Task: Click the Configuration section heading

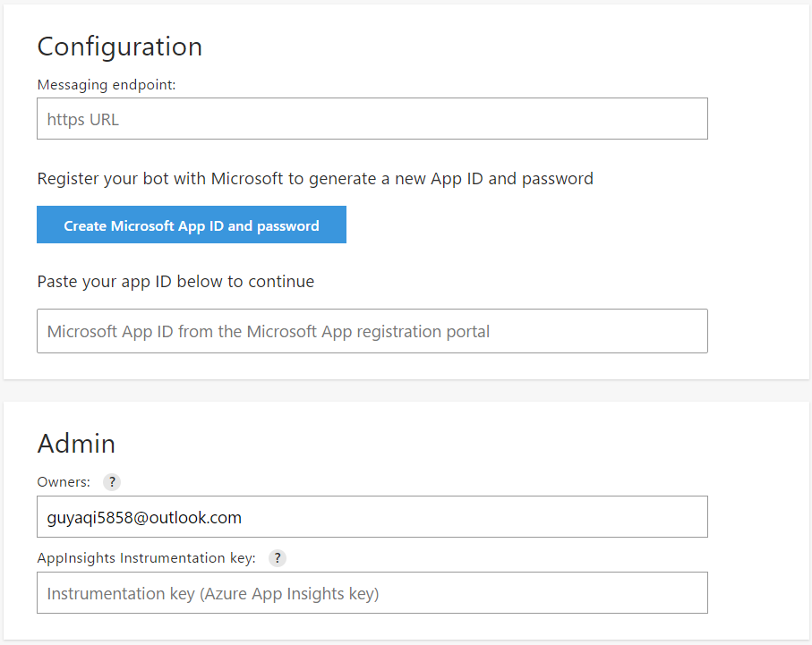Action: tap(120, 47)
